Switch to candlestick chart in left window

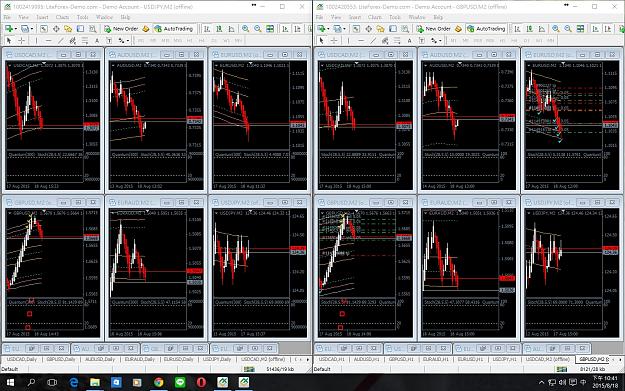coord(219,29)
